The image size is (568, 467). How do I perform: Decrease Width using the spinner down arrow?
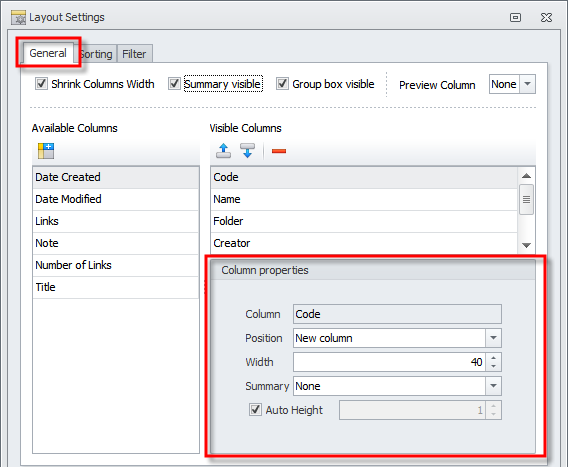pyautogui.click(x=493, y=366)
